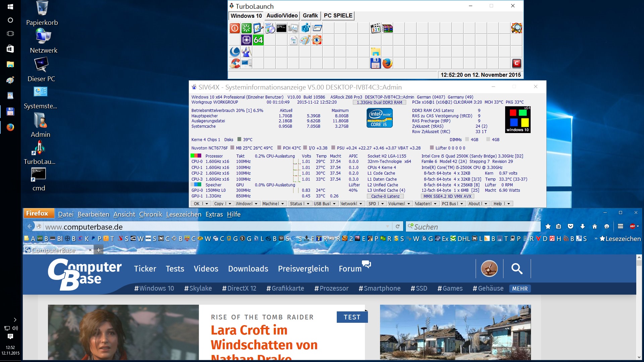
Task: Open Media Player Classic 321 icon
Action: click(376, 28)
